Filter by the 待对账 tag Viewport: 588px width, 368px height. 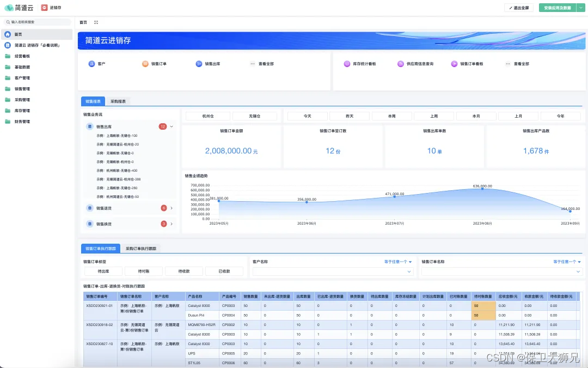(144, 271)
